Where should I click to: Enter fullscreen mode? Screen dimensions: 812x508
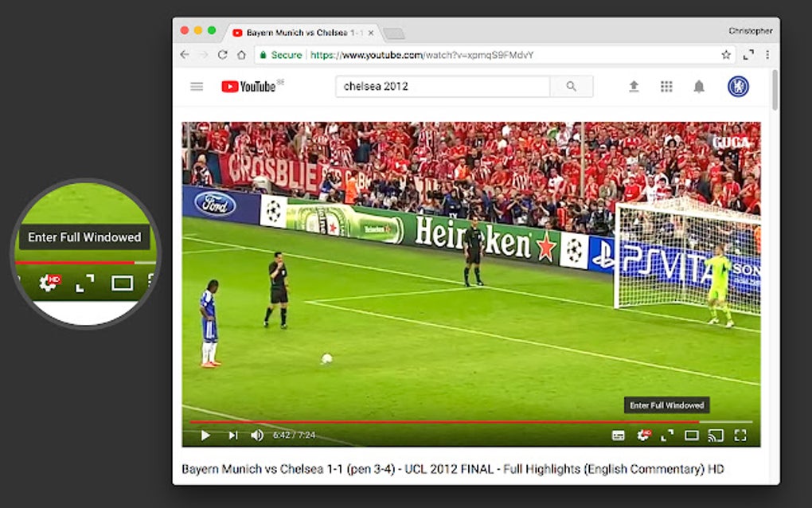click(739, 435)
